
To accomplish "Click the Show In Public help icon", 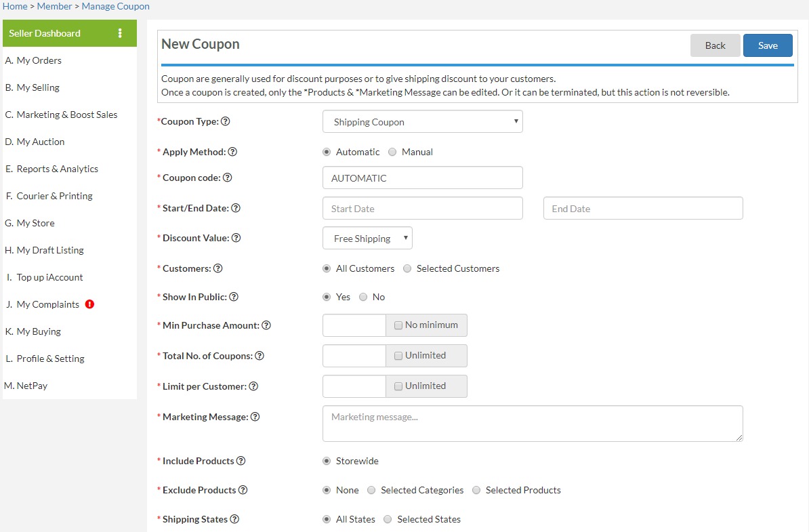I will click(x=234, y=297).
